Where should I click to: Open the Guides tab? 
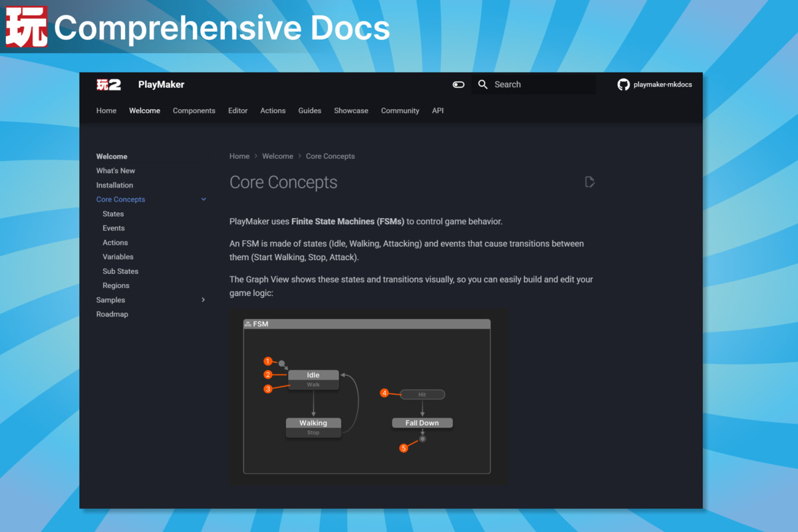click(310, 110)
